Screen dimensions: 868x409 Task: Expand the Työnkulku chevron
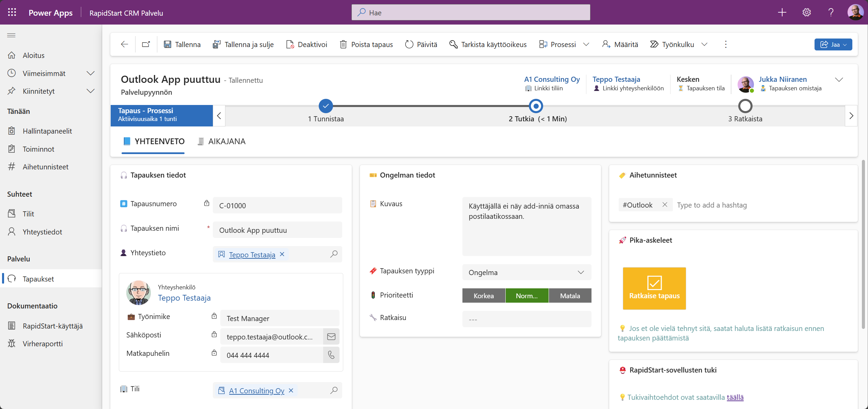tap(704, 44)
